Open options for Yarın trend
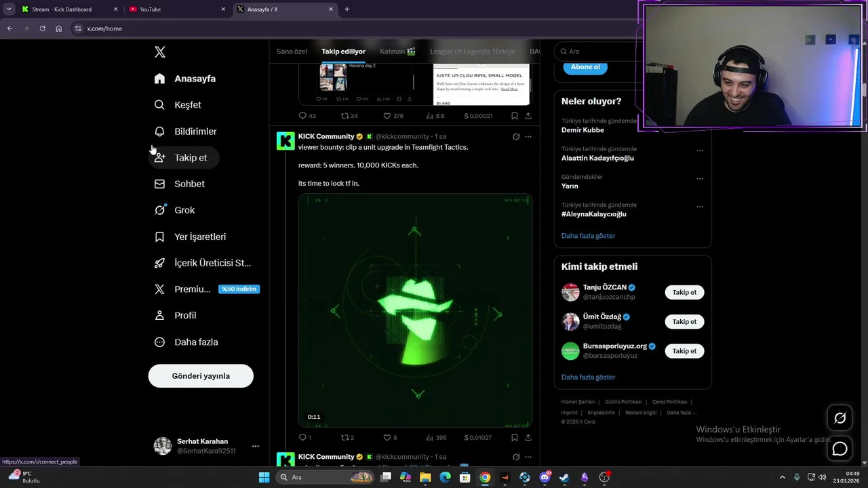This screenshot has height=488, width=868. point(700,179)
